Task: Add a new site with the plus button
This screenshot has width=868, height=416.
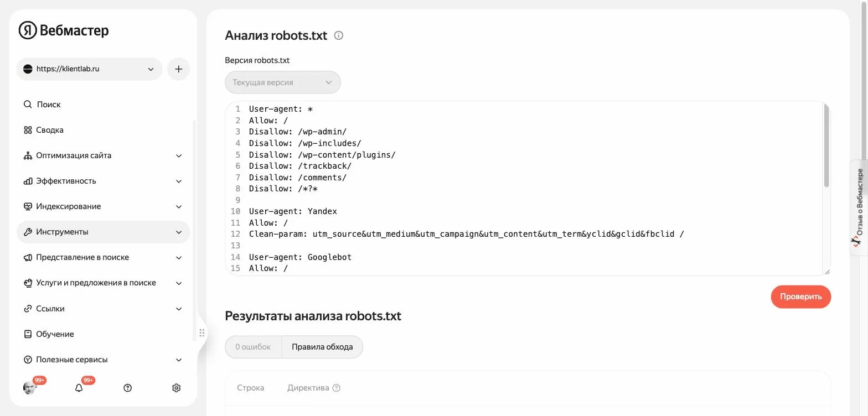Action: pyautogui.click(x=178, y=69)
